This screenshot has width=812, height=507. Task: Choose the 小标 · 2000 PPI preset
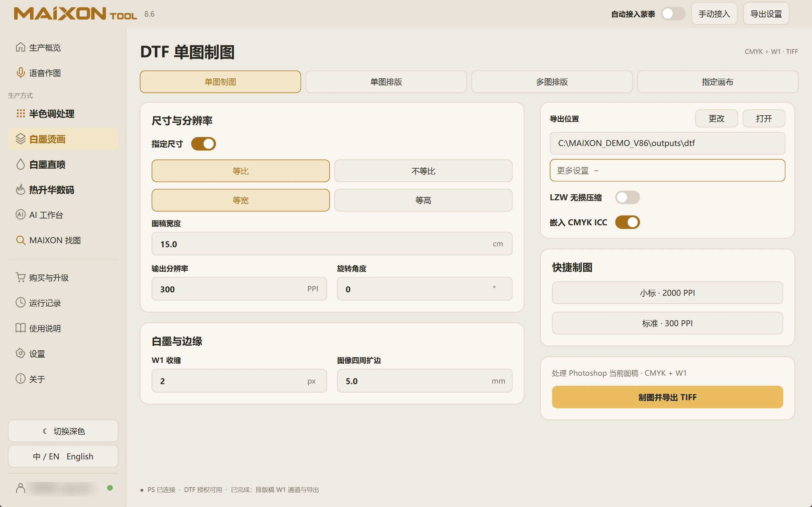coord(667,293)
